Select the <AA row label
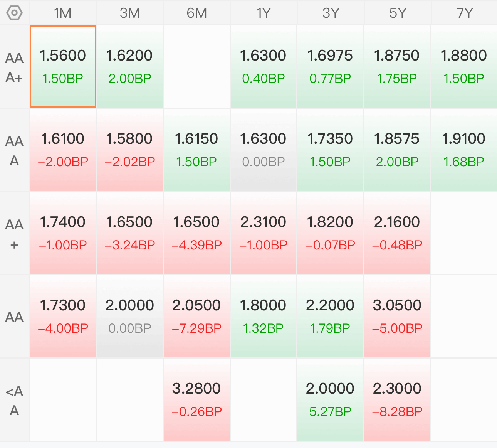This screenshot has width=497, height=448. (x=15, y=400)
